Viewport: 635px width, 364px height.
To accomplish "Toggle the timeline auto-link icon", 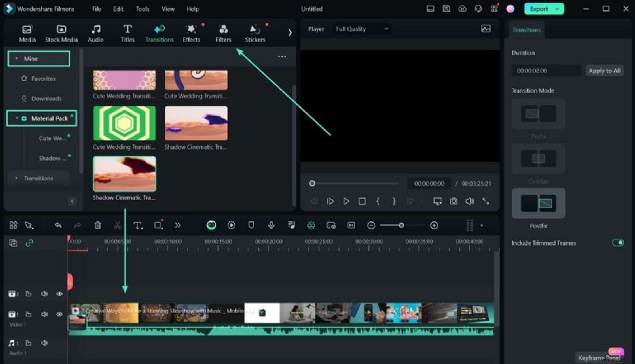I will point(29,243).
